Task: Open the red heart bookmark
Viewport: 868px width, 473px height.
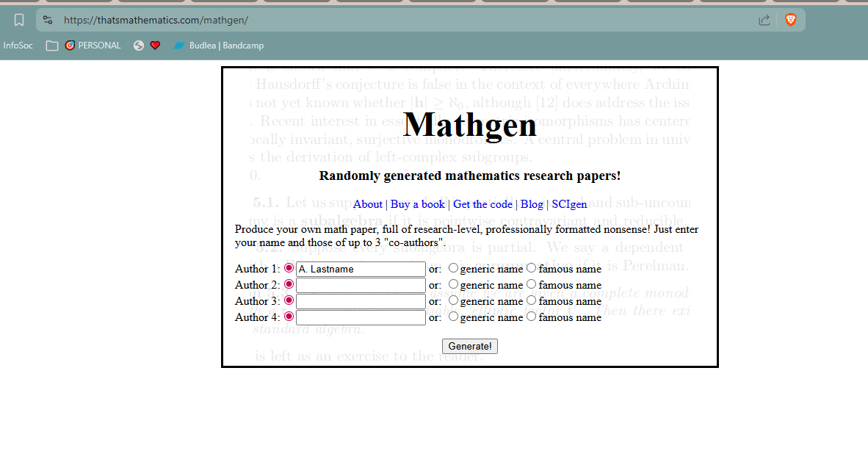Action: tap(155, 46)
